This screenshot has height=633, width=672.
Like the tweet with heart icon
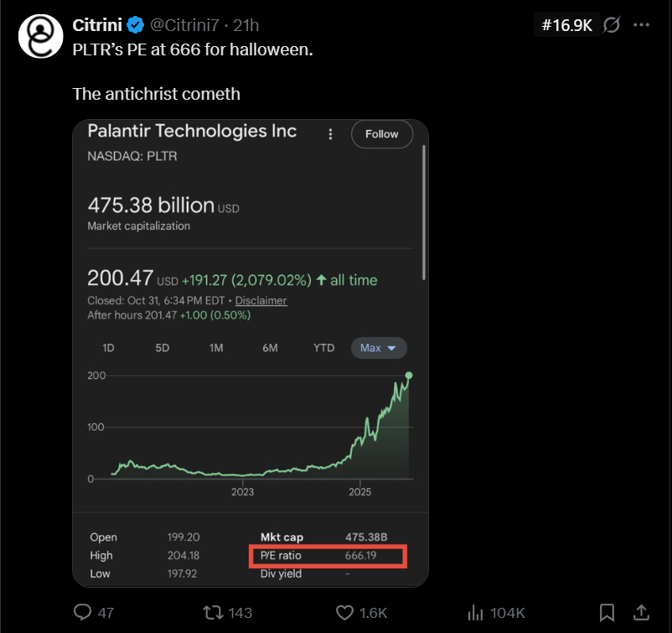pyautogui.click(x=344, y=612)
